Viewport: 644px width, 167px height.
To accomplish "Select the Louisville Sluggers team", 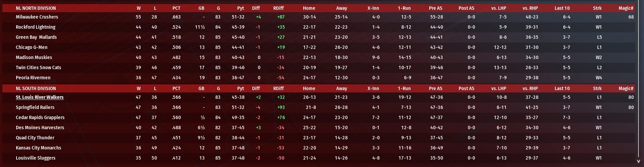I will [35, 158].
